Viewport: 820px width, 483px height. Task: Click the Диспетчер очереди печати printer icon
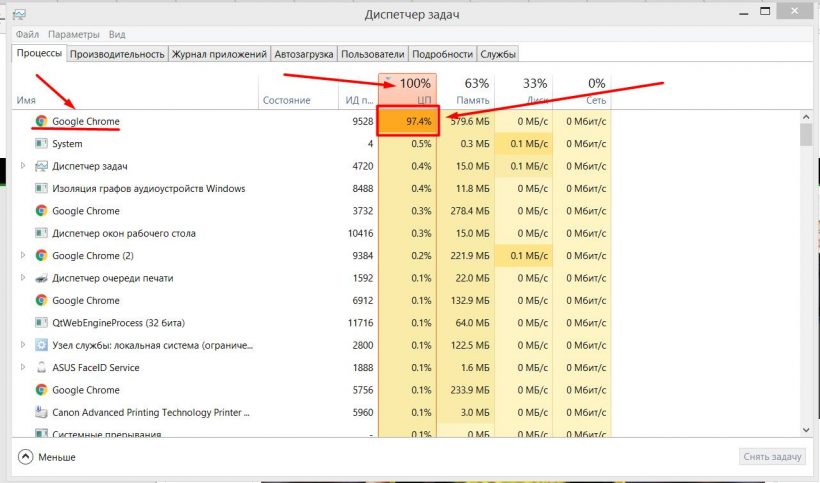[x=41, y=278]
